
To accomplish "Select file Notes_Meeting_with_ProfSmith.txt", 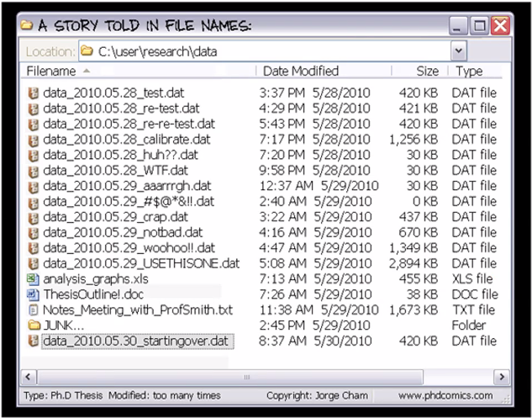I will point(138,310).
